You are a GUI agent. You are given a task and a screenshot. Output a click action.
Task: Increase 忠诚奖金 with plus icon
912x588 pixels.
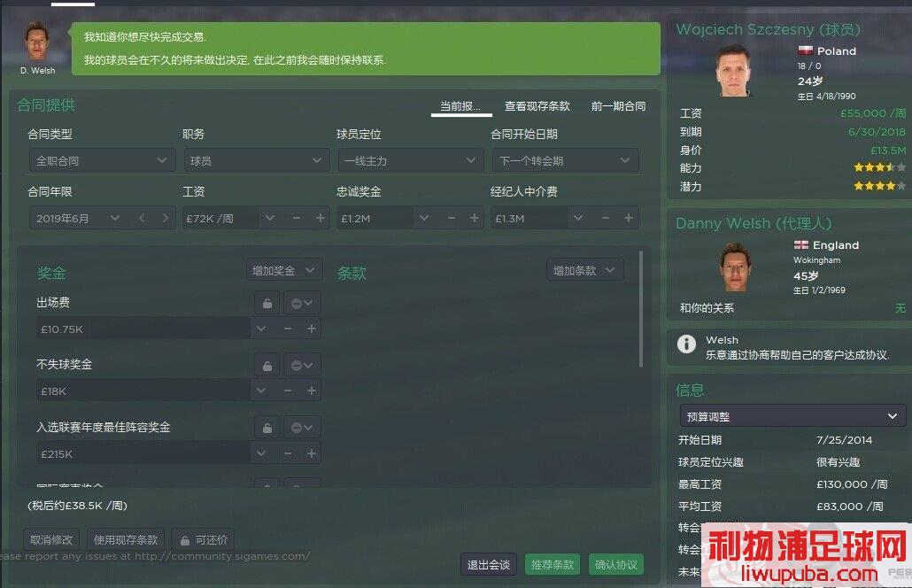[x=475, y=218]
